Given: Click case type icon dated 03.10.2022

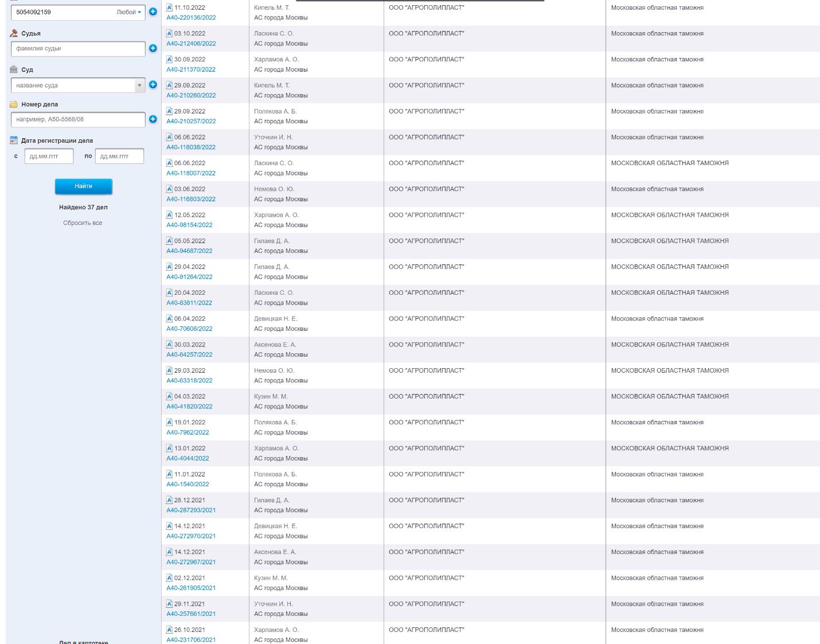Looking at the screenshot, I should [x=169, y=33].
